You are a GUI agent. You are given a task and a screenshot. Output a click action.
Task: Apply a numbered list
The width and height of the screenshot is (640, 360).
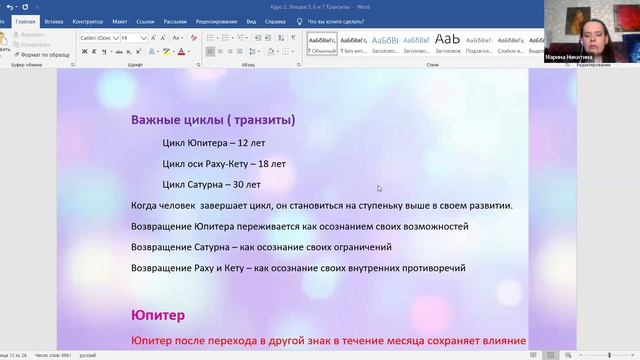click(225, 38)
